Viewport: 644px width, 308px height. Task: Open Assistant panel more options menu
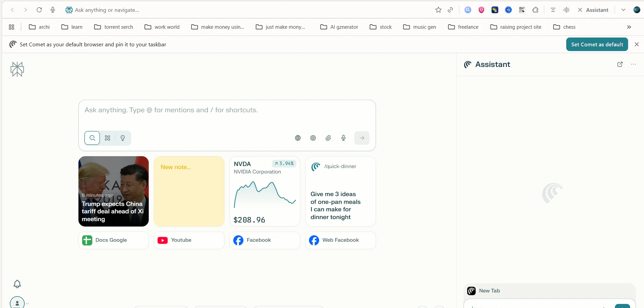coord(634,64)
